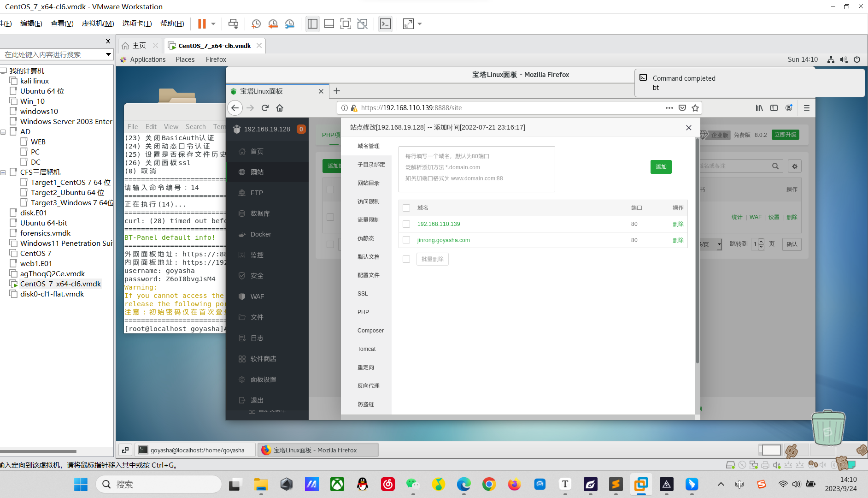Select Target2_Ubuntu 64 位 in the library
Viewport: 868px width, 498px height.
click(67, 193)
